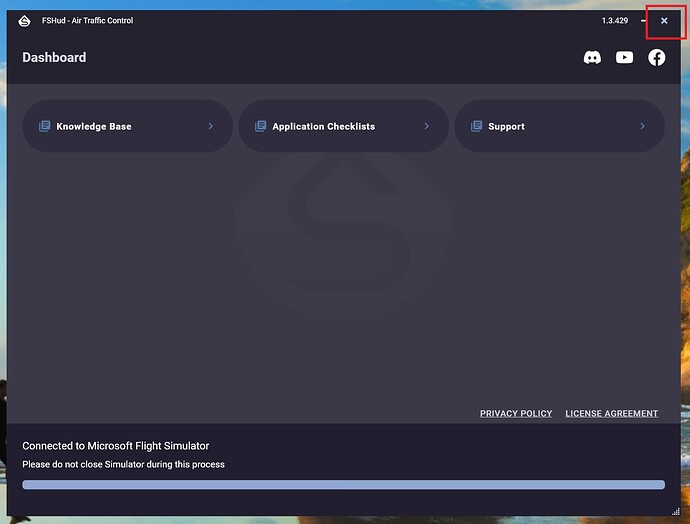690x524 pixels.
Task: Open the Discord community icon
Action: point(592,58)
